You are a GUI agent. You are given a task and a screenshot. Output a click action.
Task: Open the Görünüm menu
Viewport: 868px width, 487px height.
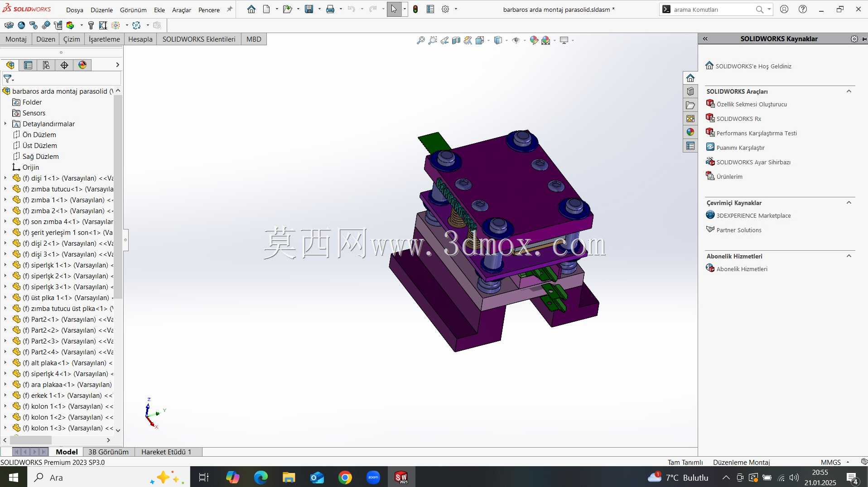pos(133,10)
